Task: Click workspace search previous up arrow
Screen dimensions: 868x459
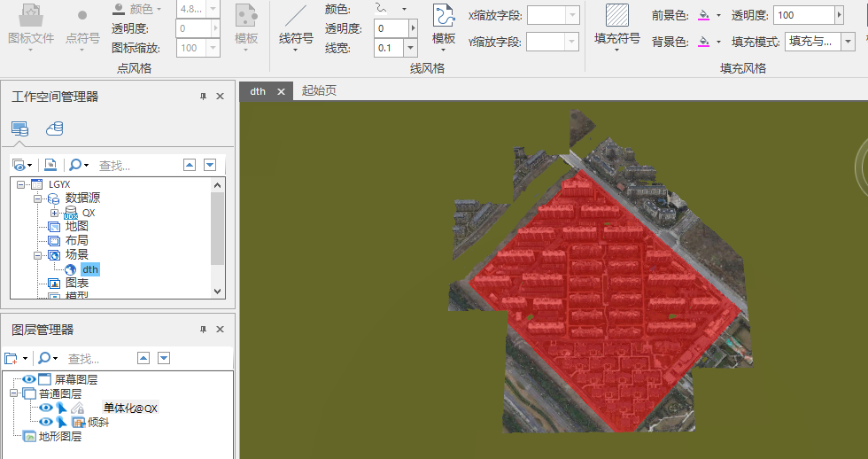Action: click(x=190, y=165)
